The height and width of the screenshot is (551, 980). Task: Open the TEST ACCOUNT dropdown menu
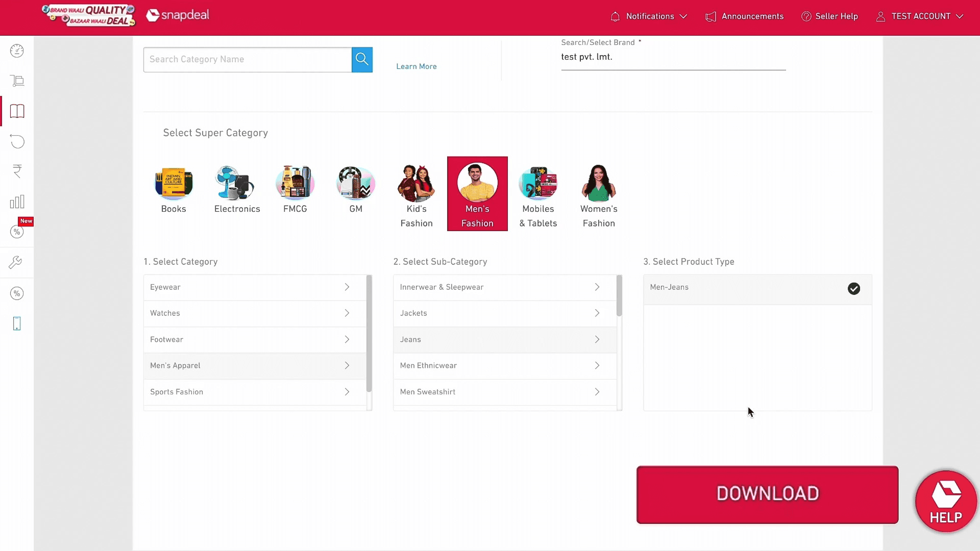pos(920,16)
